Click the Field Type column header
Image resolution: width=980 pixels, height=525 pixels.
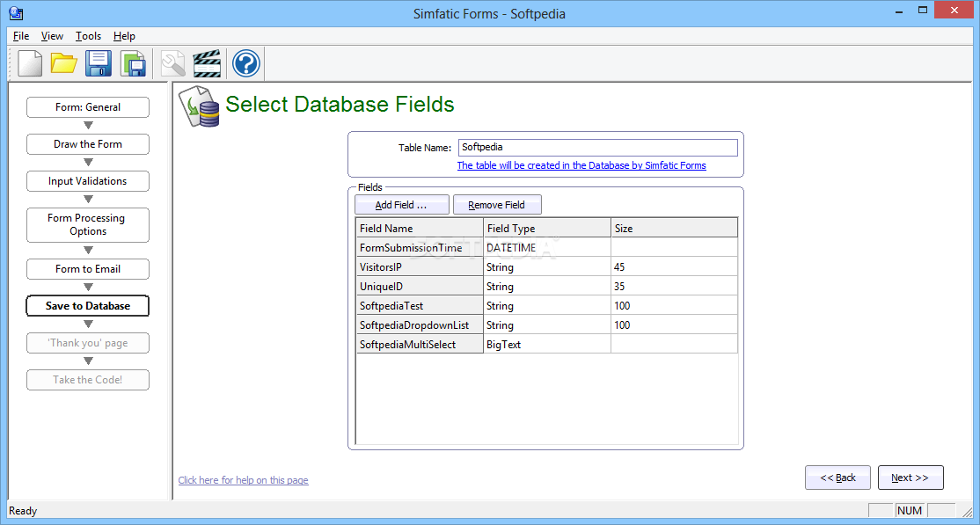(x=547, y=228)
